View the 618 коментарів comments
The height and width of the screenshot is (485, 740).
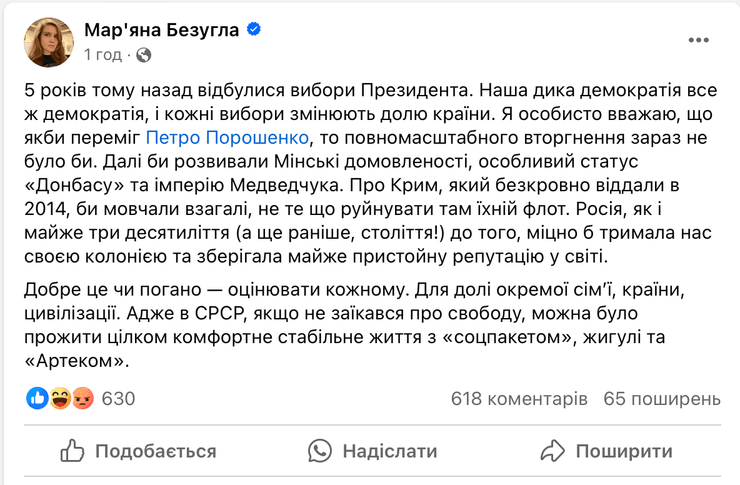point(519,399)
